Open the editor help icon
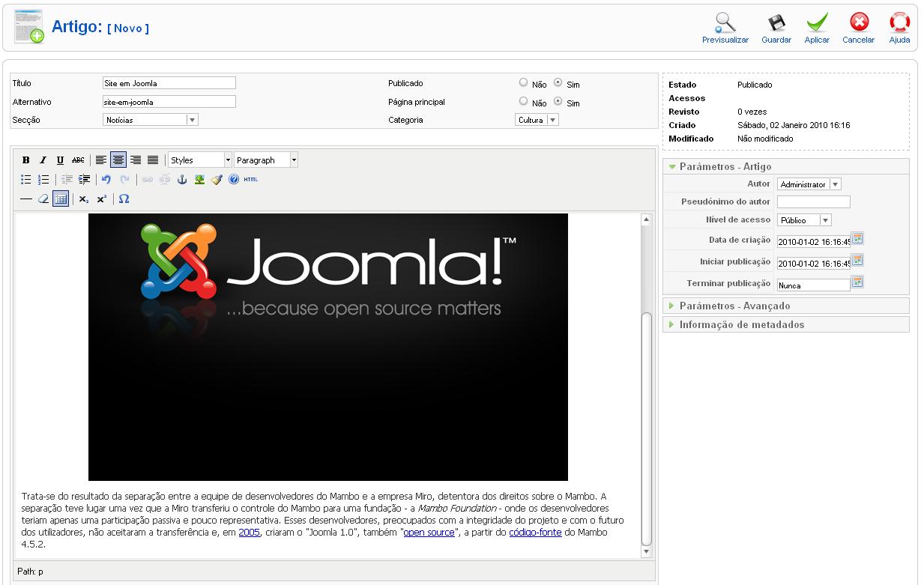The image size is (924, 585). click(x=234, y=180)
